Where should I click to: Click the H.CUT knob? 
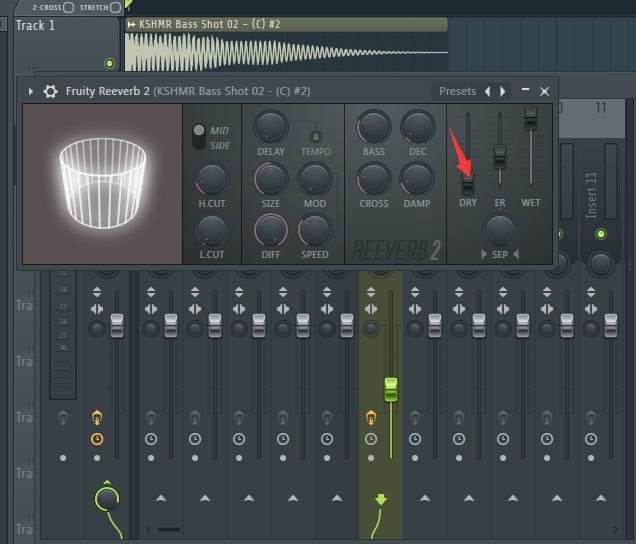point(212,179)
